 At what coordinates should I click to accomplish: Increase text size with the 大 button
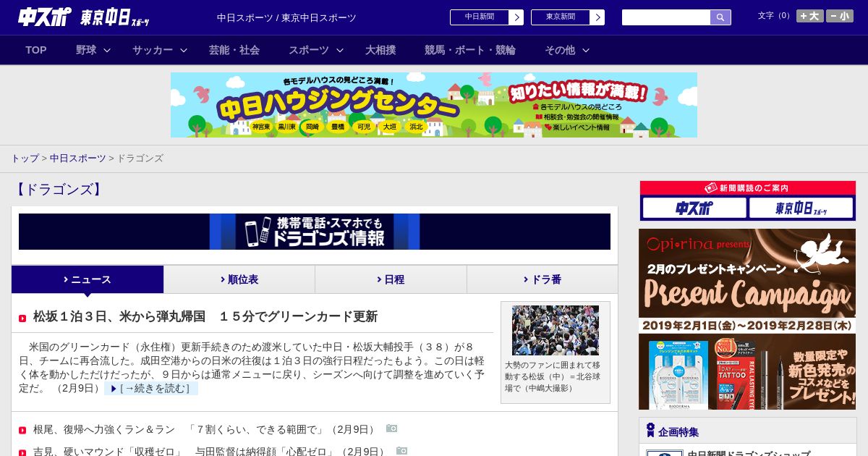(809, 16)
